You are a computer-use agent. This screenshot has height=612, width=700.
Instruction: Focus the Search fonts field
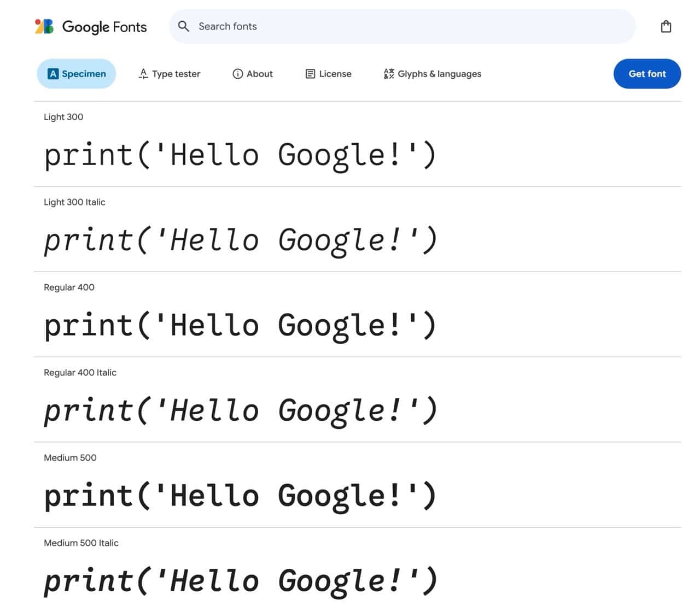pyautogui.click(x=402, y=26)
